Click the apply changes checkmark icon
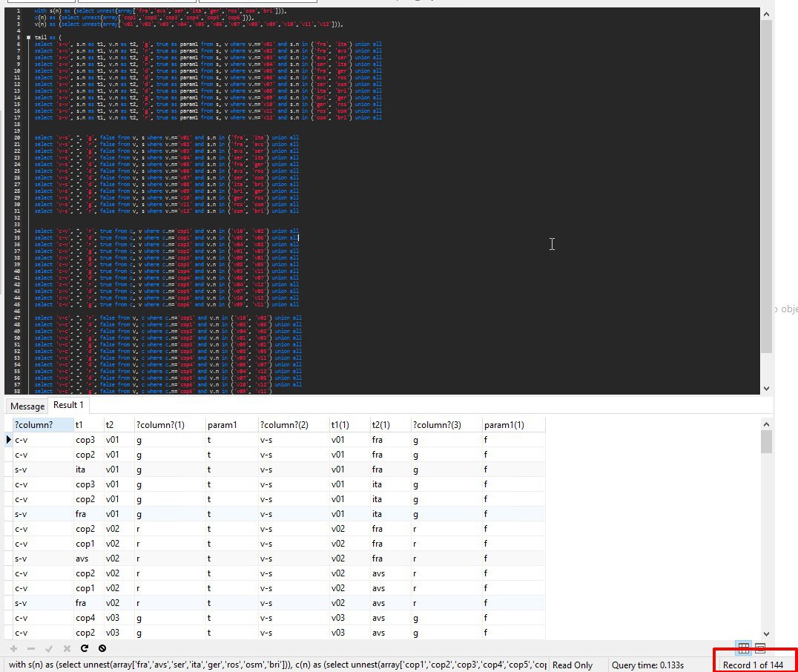The width and height of the screenshot is (798, 672). (x=49, y=648)
